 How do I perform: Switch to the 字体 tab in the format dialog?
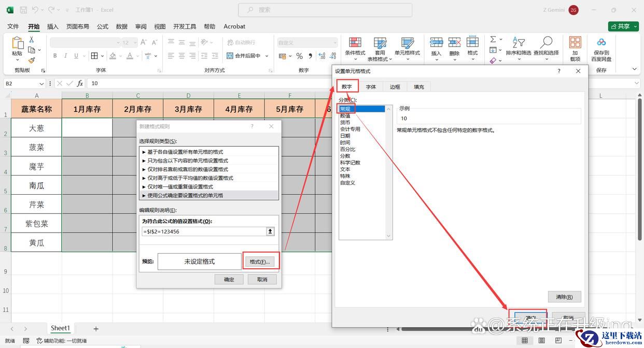tap(371, 87)
